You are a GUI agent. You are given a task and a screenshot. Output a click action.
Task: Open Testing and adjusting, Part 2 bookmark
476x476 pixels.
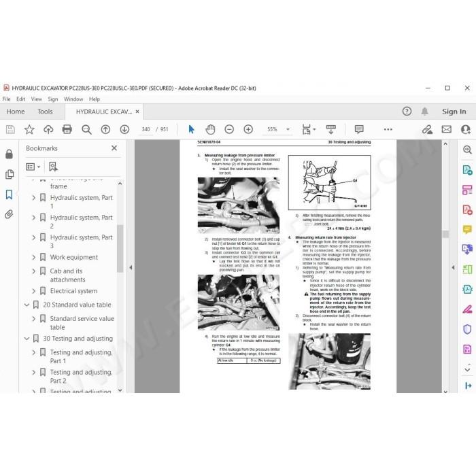pyautogui.click(x=81, y=377)
